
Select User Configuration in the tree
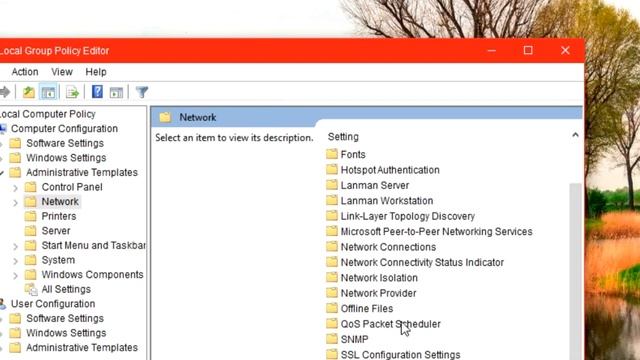[53, 304]
